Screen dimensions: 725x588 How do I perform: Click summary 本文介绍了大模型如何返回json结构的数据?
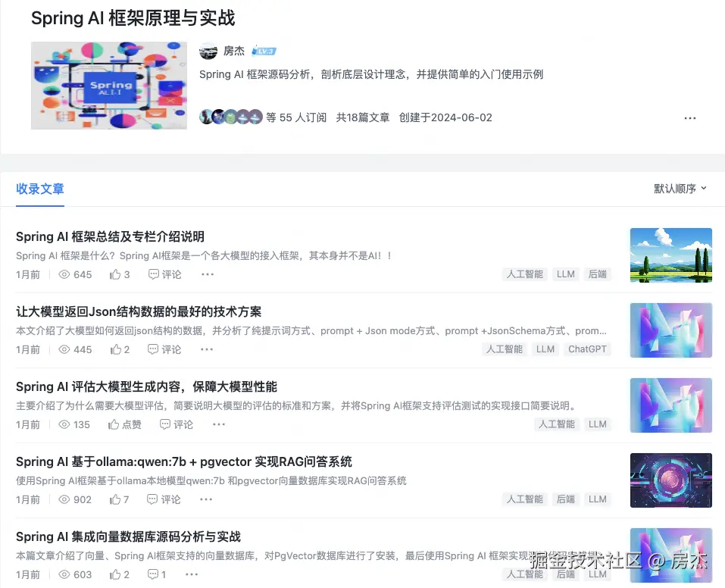(x=311, y=330)
